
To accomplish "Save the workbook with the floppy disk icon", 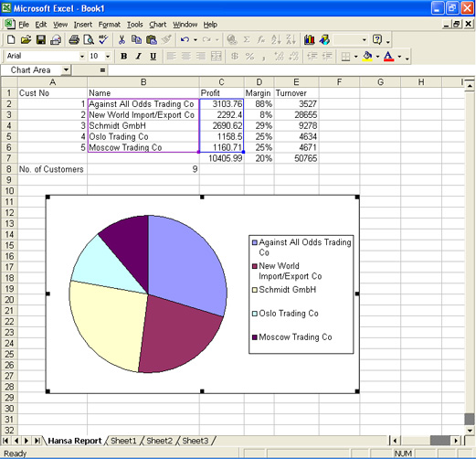I will point(41,39).
